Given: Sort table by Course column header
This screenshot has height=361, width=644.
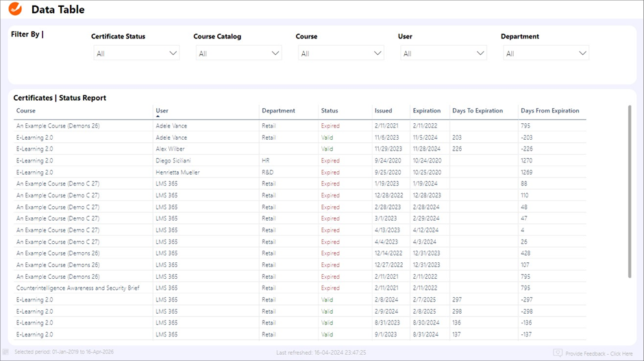Looking at the screenshot, I should tap(26, 110).
